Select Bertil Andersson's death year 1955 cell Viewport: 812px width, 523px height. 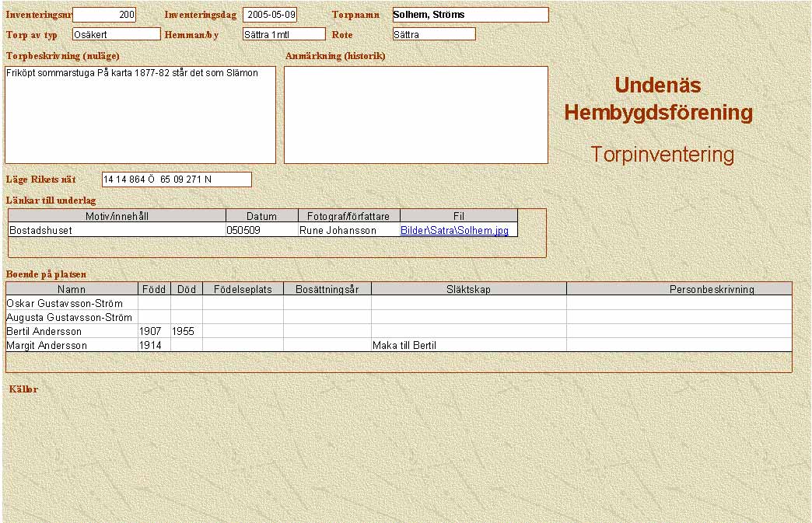pos(186,332)
